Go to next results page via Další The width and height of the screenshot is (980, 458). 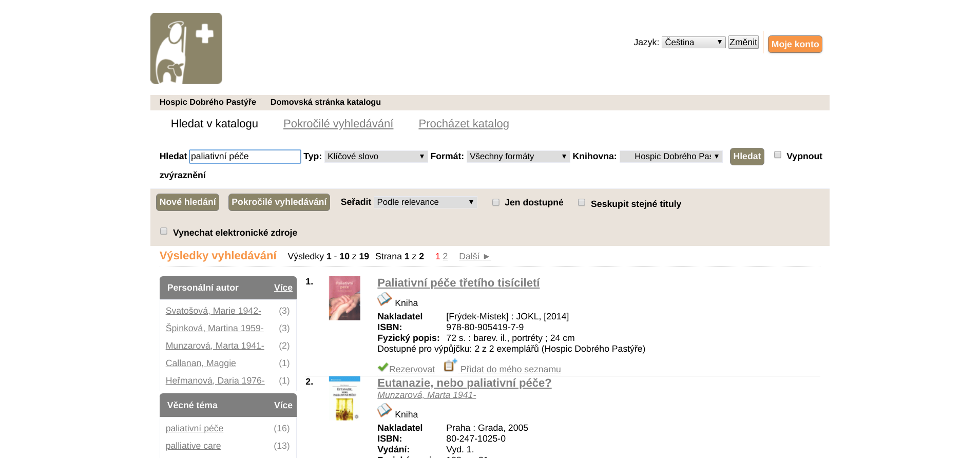(474, 256)
